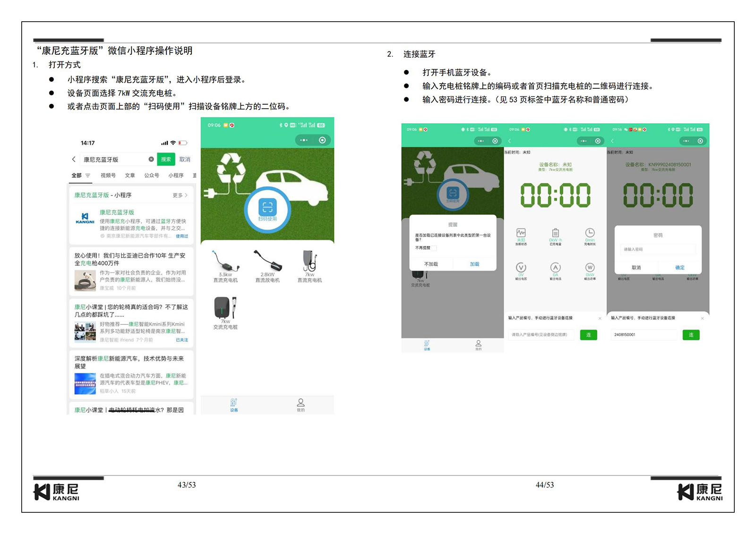
Task: Clear the search text with the grey X icon
Action: (151, 160)
